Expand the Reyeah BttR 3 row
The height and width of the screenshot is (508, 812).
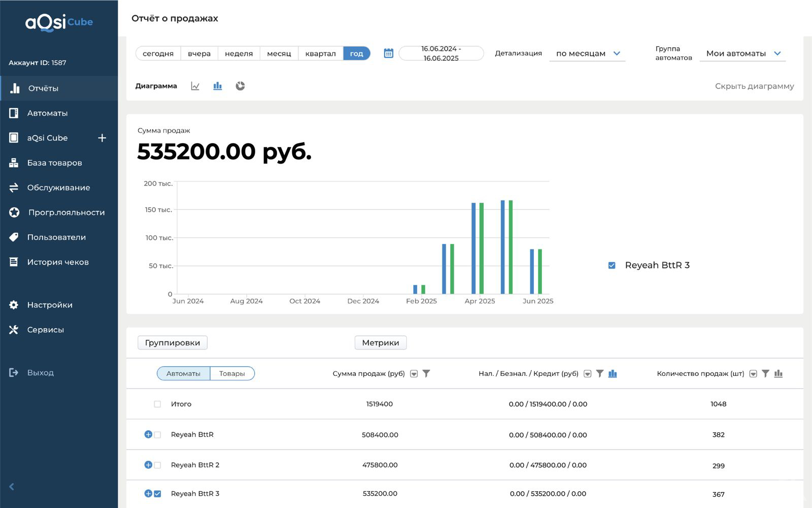(148, 493)
